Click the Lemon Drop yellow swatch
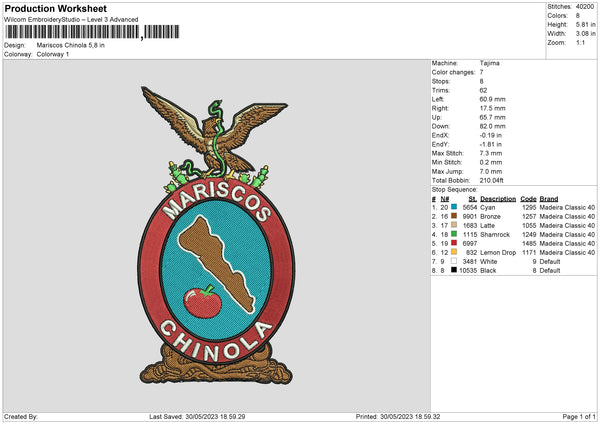Image resolution: width=600 pixels, height=424 pixels. [454, 252]
